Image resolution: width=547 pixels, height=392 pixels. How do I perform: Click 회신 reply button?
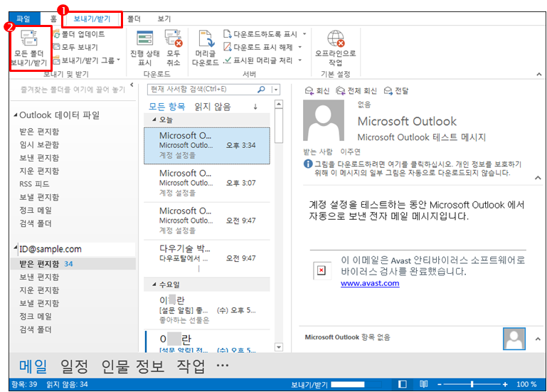317,91
